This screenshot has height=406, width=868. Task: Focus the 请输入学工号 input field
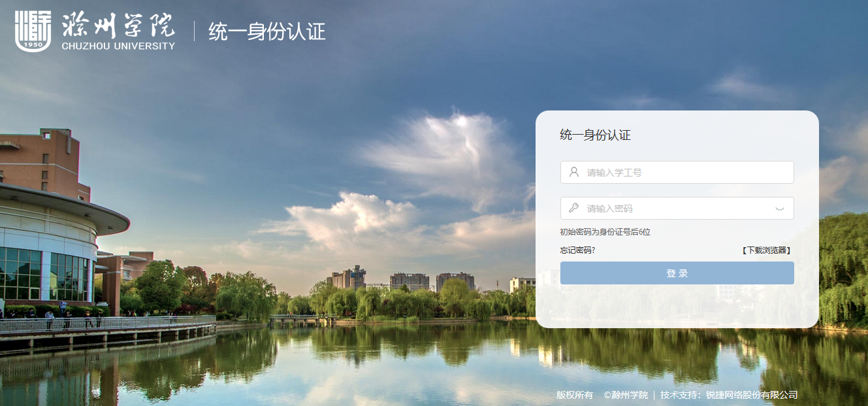coord(677,172)
